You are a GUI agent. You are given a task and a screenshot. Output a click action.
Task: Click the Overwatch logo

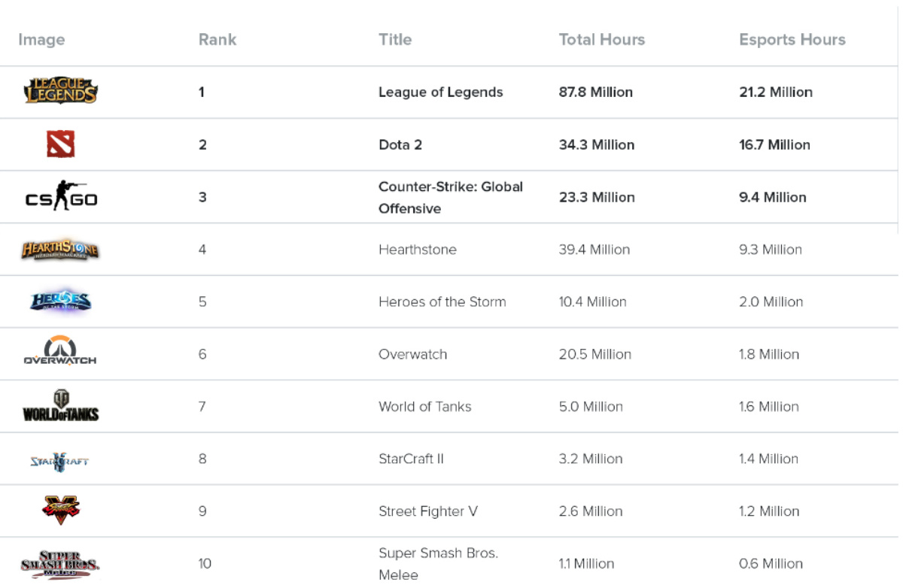point(60,352)
